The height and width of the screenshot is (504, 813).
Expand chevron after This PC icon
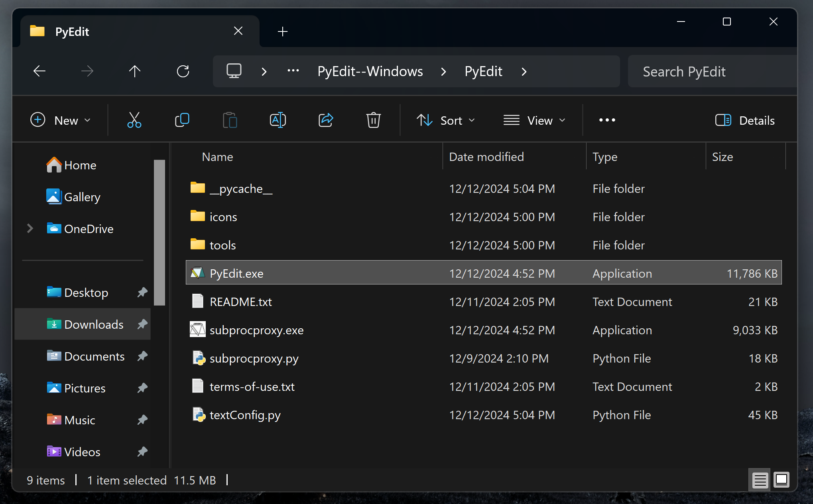tap(264, 71)
